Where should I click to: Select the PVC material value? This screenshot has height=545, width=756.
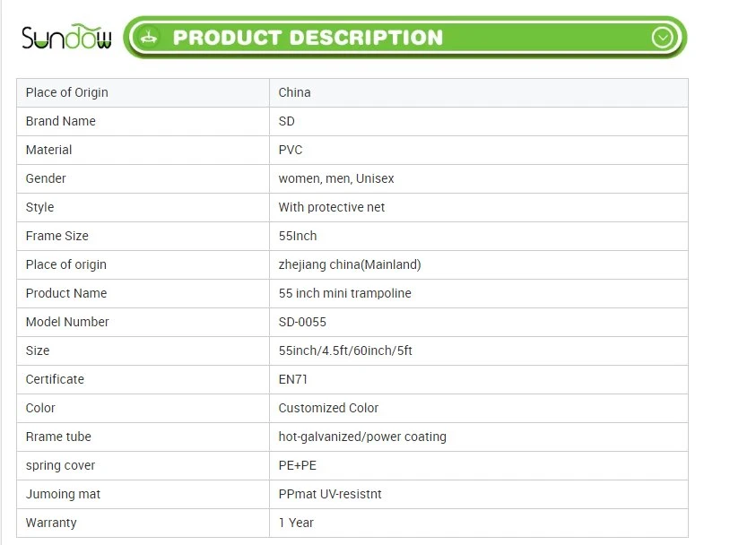(291, 150)
